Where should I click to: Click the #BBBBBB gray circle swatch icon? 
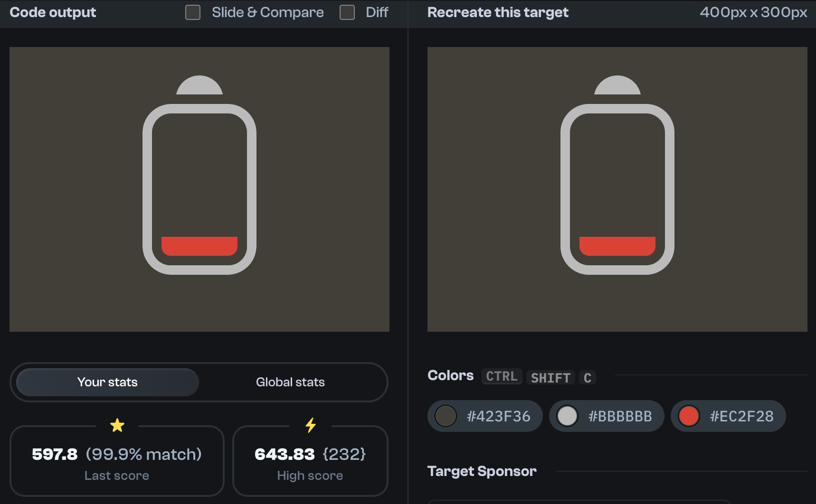(x=567, y=416)
